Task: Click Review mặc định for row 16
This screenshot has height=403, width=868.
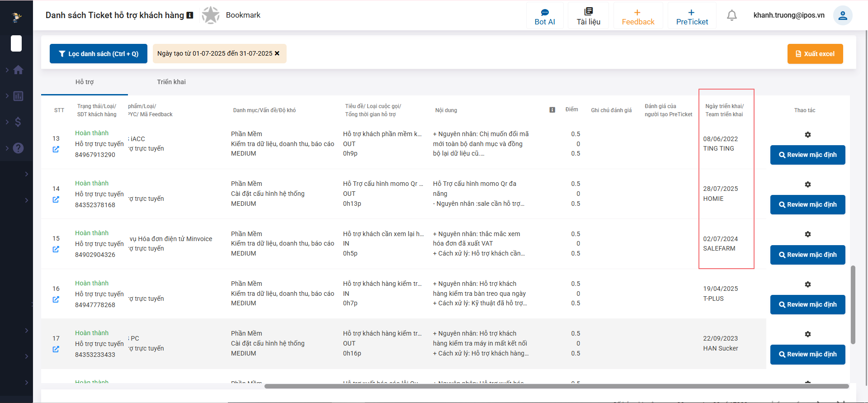Action: 808,304
